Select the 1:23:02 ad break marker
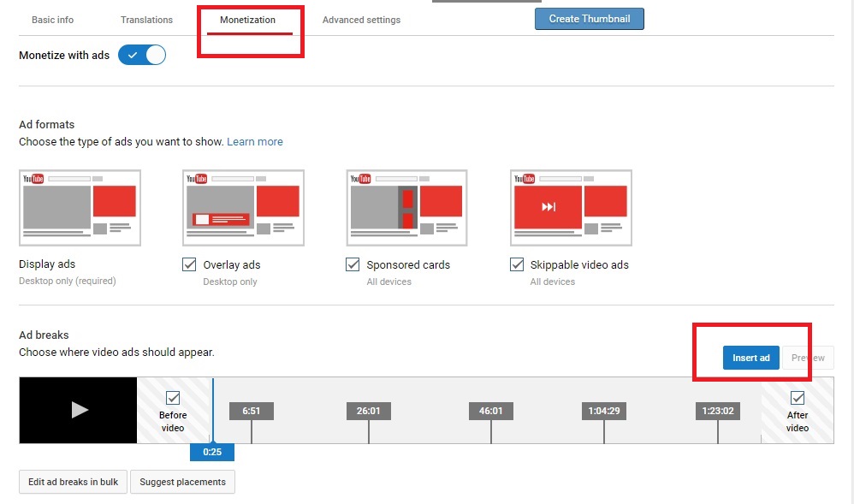The height and width of the screenshot is (504, 854). click(718, 411)
